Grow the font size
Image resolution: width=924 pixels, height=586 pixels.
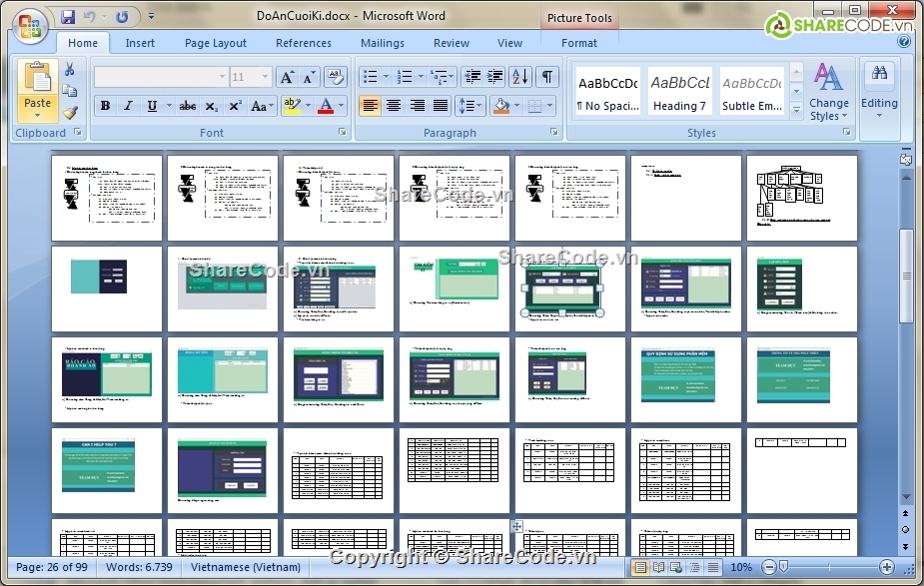tap(287, 77)
